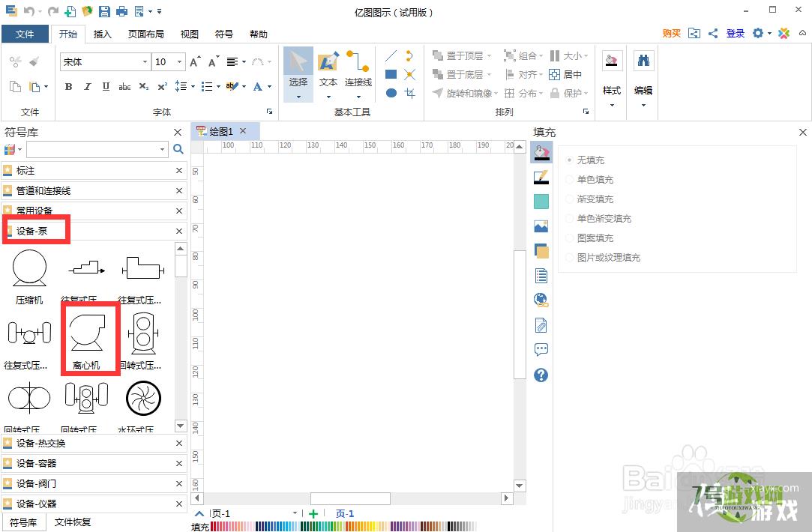Select the Bold formatting icon
This screenshot has height=532, width=812.
click(x=68, y=86)
